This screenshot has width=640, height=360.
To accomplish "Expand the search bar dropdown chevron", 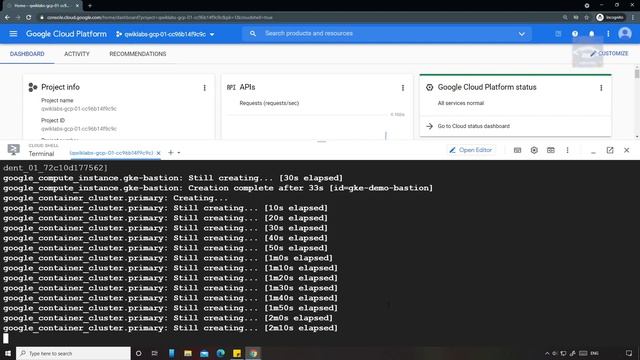I will pyautogui.click(x=522, y=34).
